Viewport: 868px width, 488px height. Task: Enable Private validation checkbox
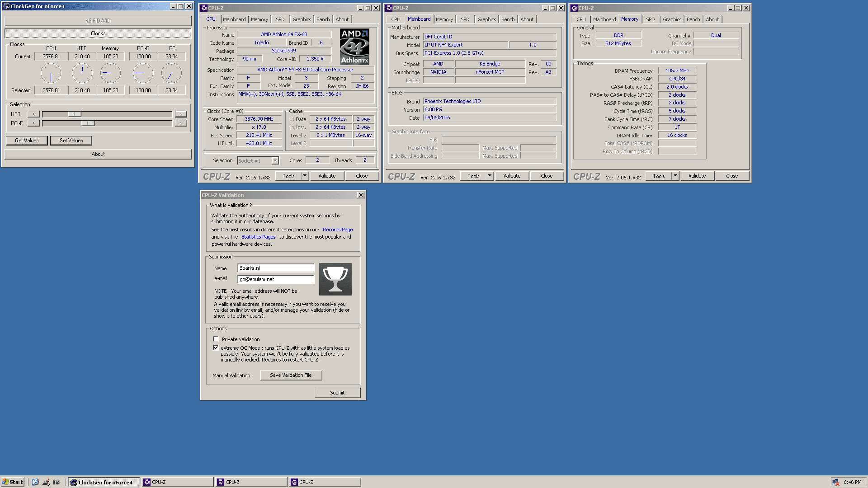[x=216, y=339]
